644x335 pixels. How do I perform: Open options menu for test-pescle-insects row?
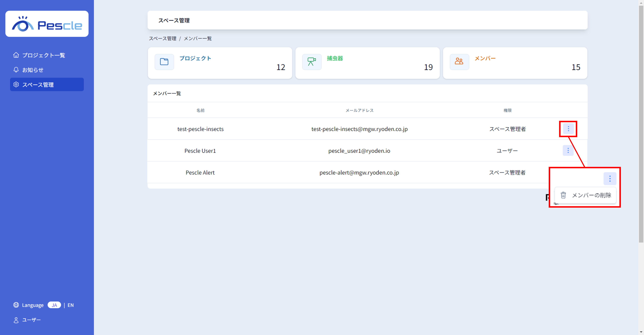568,129
